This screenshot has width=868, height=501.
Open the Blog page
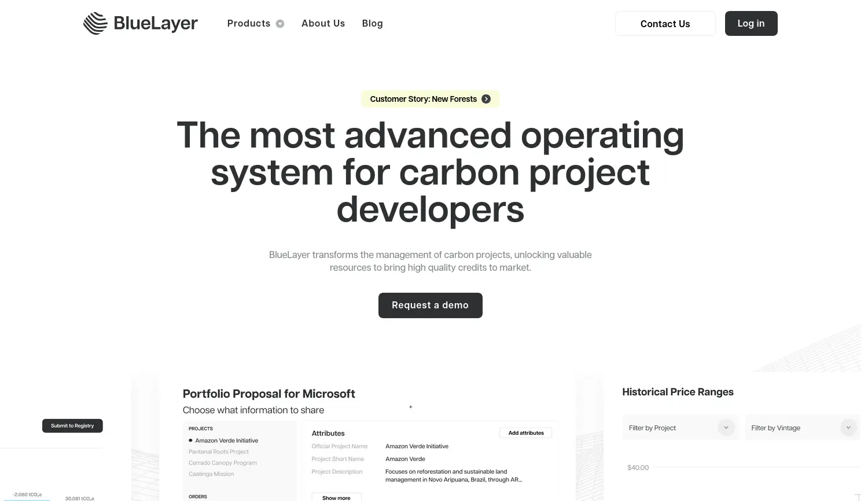pos(372,24)
